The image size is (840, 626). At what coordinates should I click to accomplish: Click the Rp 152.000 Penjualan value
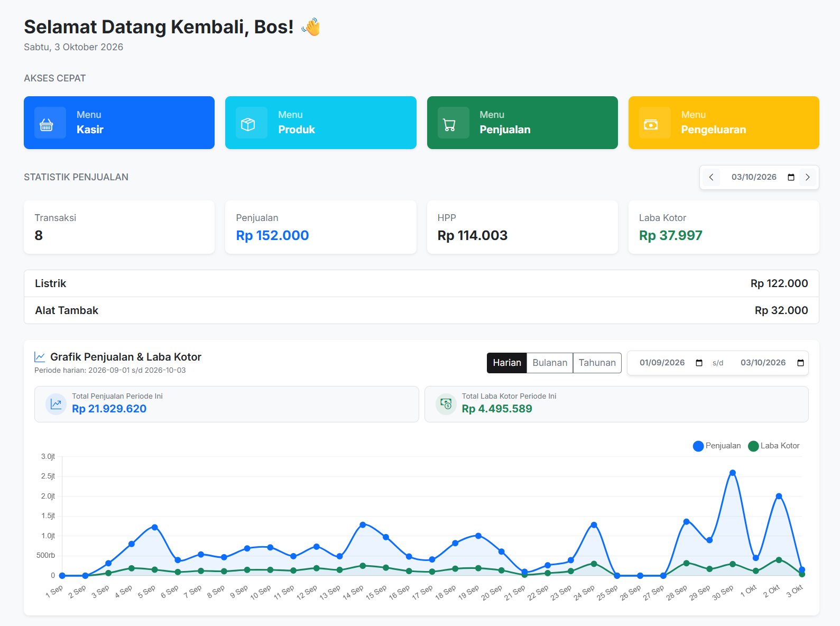[x=272, y=235]
